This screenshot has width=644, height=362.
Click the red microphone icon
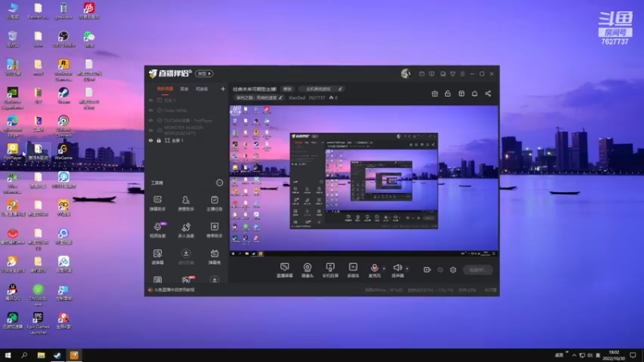coord(374,268)
